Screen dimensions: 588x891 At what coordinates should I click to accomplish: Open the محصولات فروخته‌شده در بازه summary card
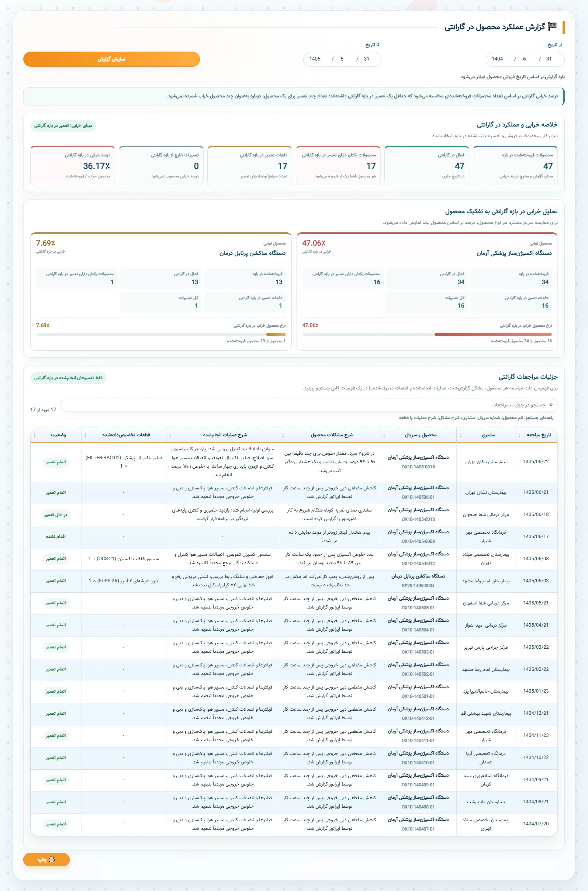[515, 165]
